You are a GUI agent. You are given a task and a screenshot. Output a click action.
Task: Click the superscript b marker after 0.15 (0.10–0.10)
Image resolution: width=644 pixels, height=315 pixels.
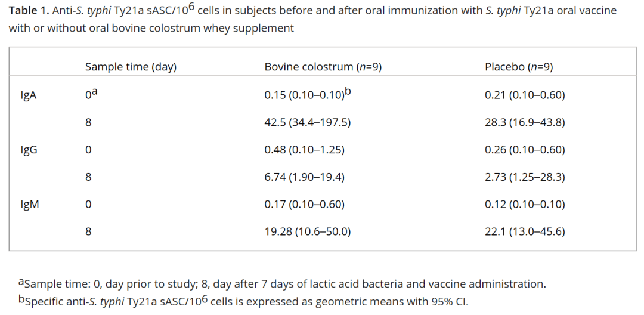348,91
